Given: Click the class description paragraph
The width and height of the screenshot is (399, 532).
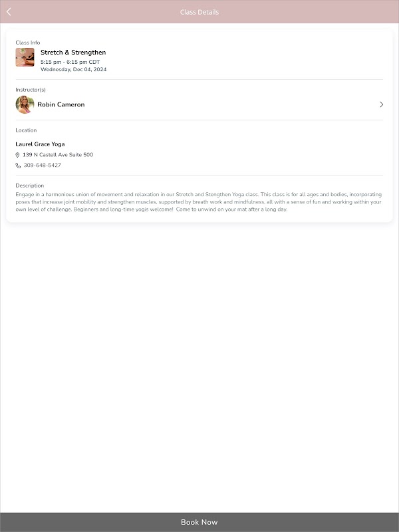Looking at the screenshot, I should coord(199,202).
